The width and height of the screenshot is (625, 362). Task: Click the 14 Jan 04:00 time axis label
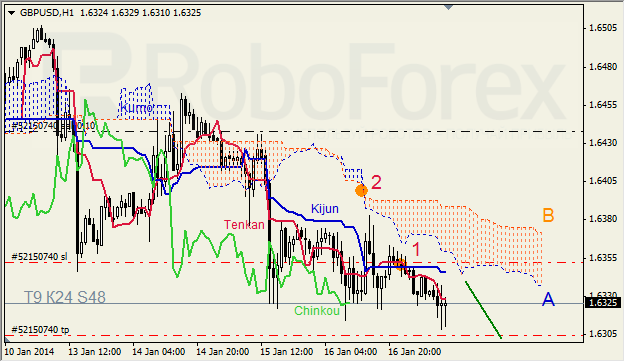coord(159,352)
